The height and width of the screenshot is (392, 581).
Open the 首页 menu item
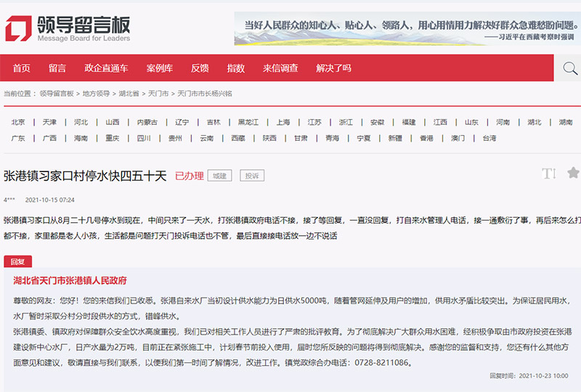(22, 68)
